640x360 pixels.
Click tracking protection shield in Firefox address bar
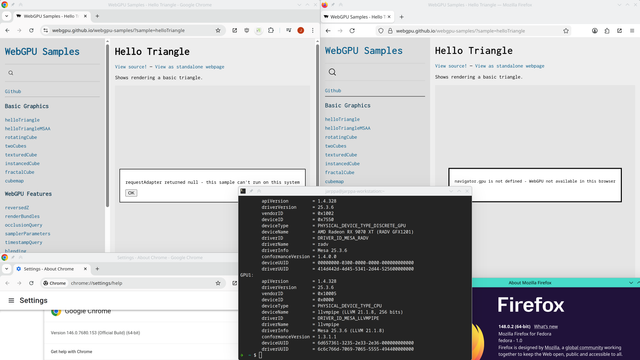pyautogui.click(x=381, y=31)
